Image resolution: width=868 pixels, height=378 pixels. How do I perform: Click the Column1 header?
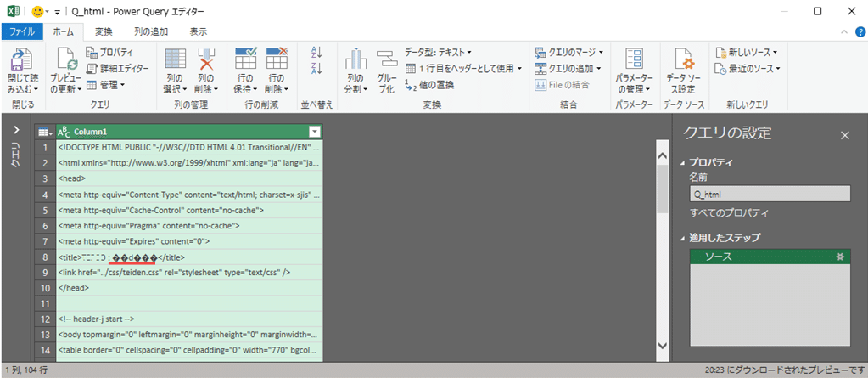pos(189,132)
